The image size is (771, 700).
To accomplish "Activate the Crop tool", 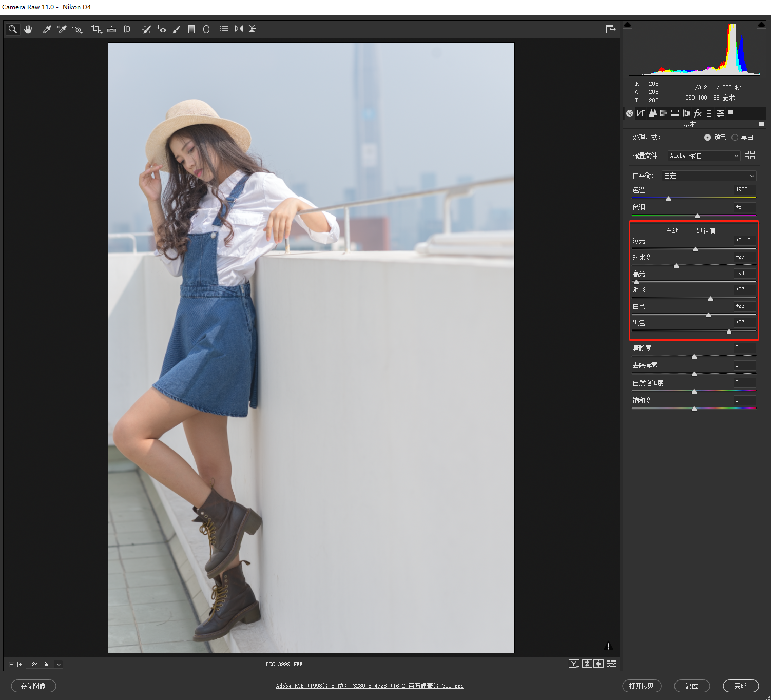I will [x=95, y=29].
